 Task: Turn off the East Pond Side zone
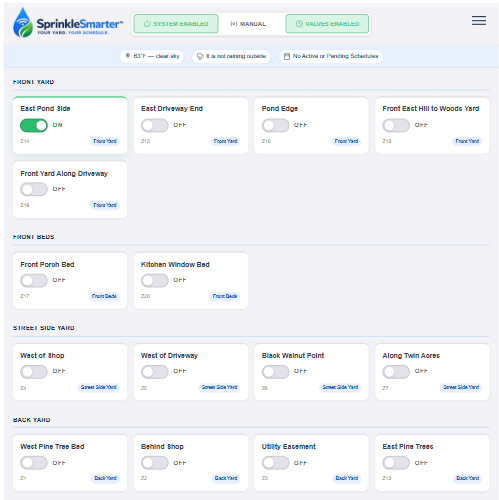click(34, 125)
